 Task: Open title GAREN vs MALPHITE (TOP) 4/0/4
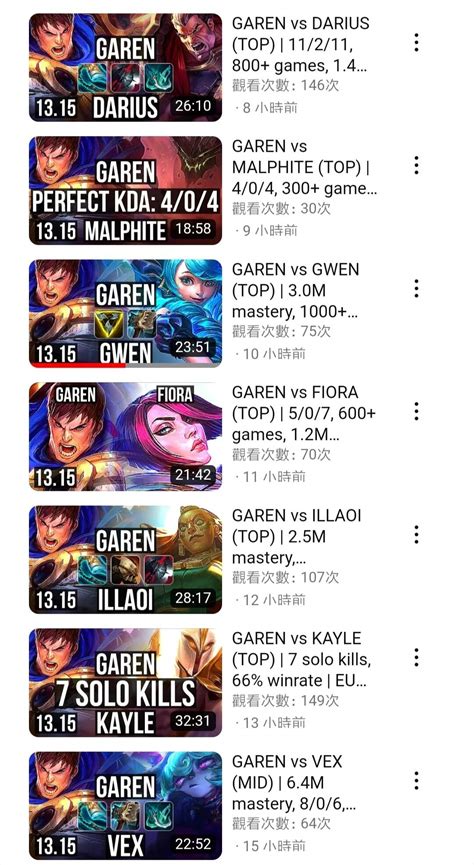[305, 168]
